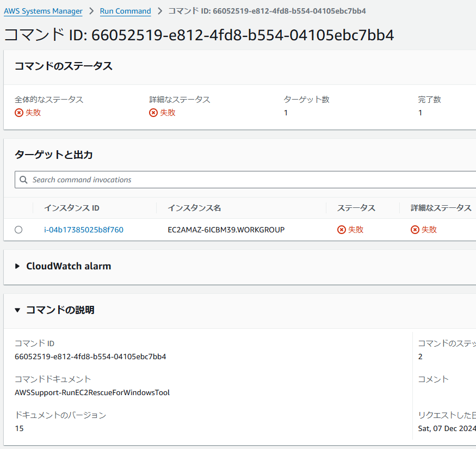This screenshot has height=449, width=476.
Task: Select the document name AWSSupport-RunEC2RescueForWindowsTool
Action: click(x=92, y=392)
